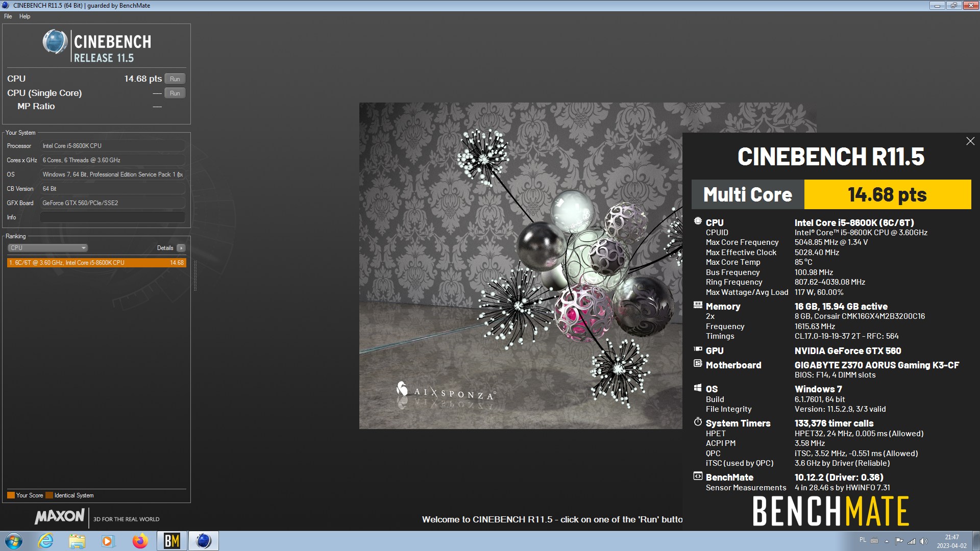
Task: Click the brown Identical System legend swatch
Action: coord(49,495)
